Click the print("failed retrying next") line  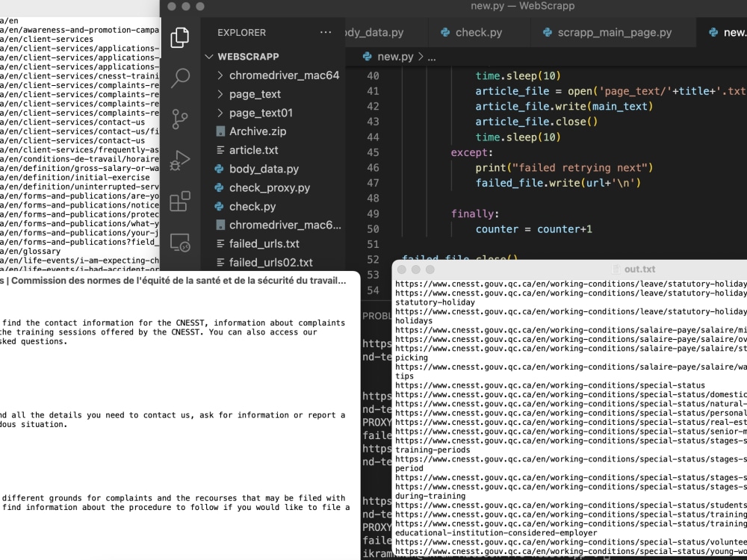pos(564,167)
